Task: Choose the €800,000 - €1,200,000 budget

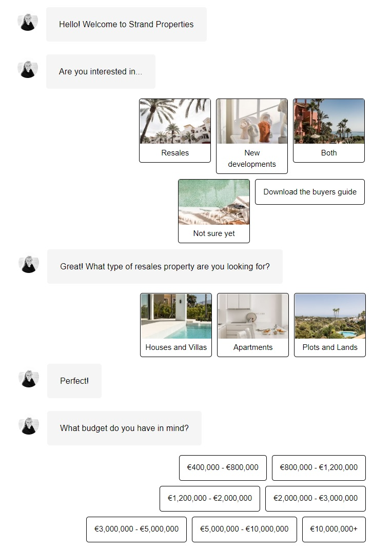Action: point(319,468)
